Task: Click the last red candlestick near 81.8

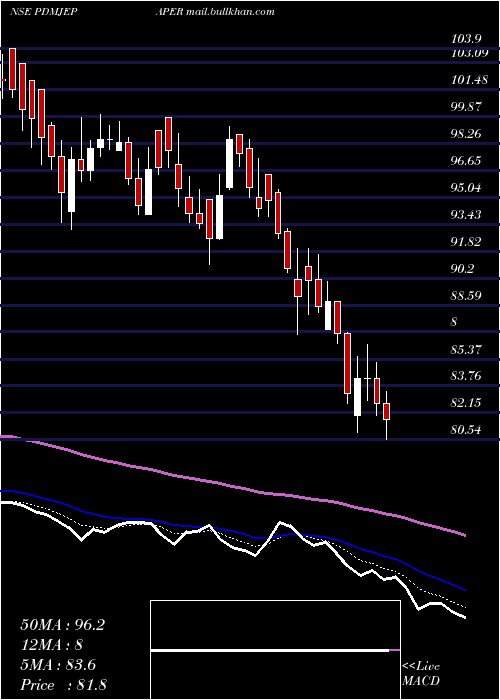Action: click(x=387, y=411)
